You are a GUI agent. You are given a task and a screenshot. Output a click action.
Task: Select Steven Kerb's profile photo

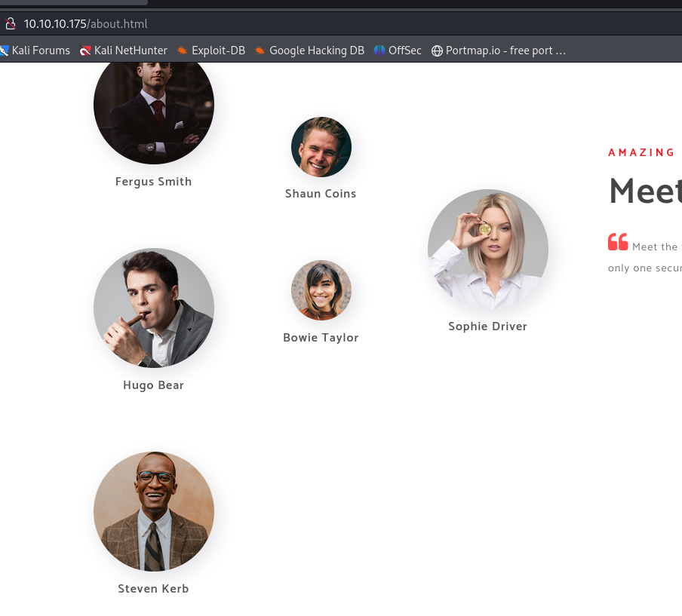tap(154, 511)
